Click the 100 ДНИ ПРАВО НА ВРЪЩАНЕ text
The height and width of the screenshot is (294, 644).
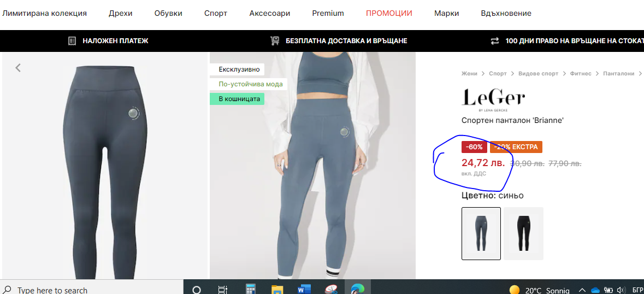[x=575, y=40]
